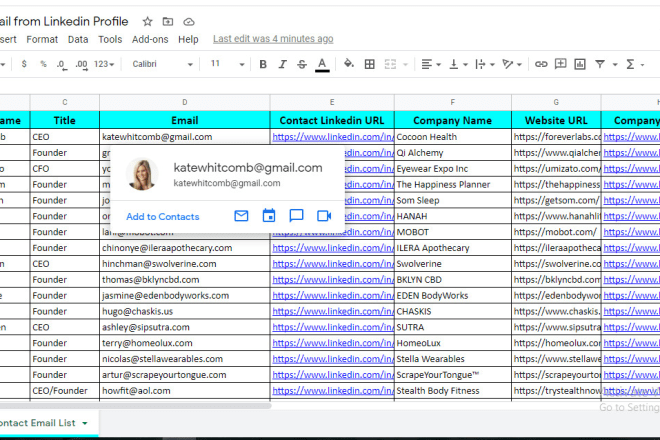Open the text color picker
Screen dimensions: 660x440
point(322,65)
